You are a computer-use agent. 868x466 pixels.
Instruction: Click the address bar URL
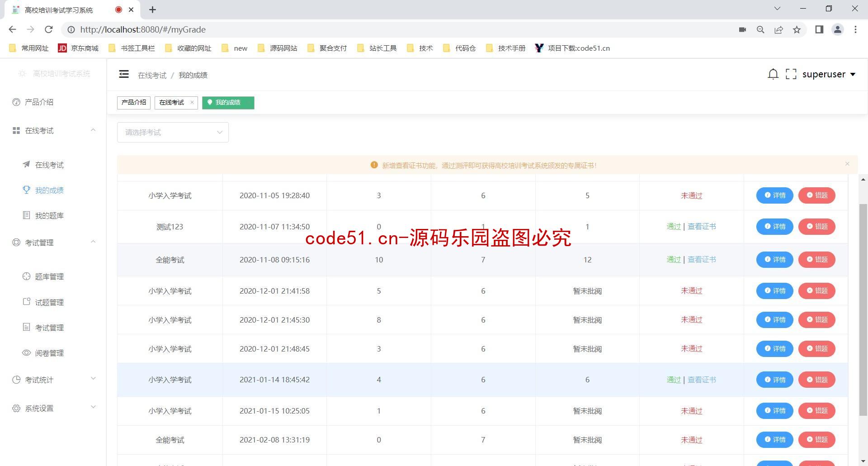click(x=143, y=29)
